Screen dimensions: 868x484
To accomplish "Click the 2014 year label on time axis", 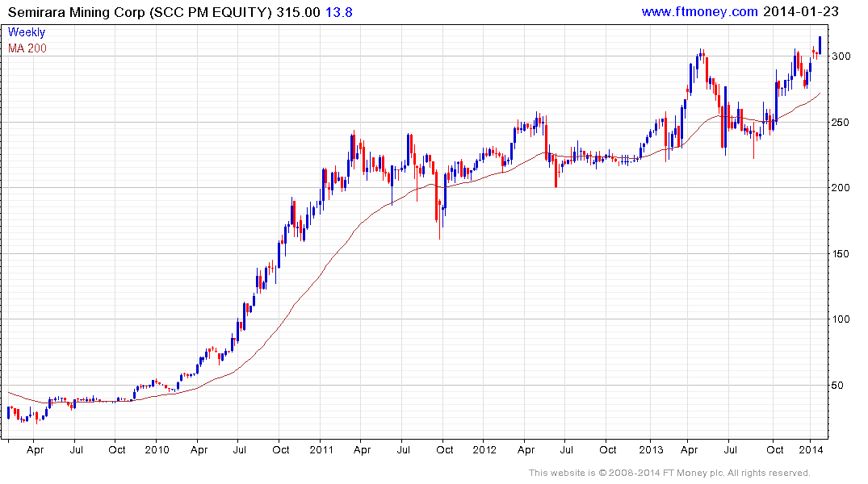I will pos(811,449).
